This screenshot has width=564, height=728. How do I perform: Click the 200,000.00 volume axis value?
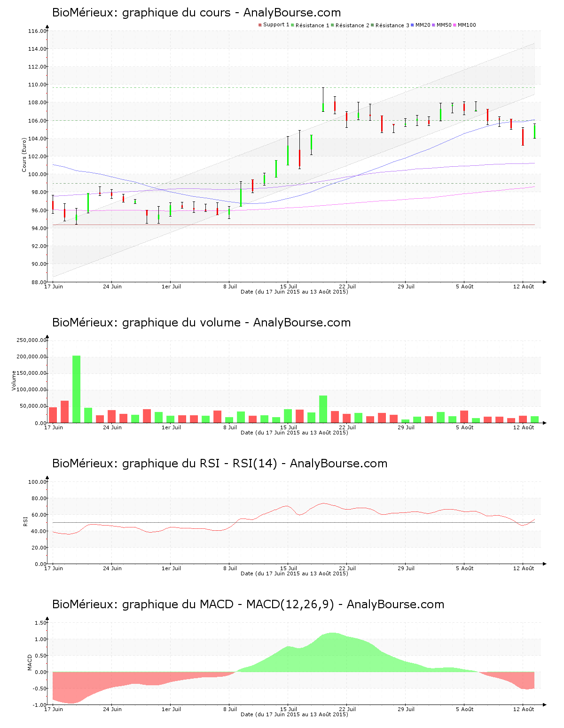pos(31,356)
